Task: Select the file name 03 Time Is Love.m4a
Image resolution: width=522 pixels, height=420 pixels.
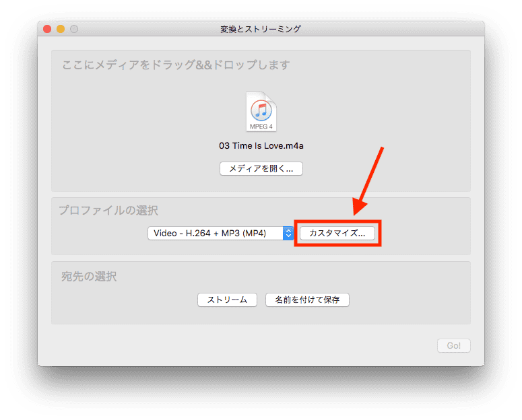Action: pyautogui.click(x=261, y=146)
